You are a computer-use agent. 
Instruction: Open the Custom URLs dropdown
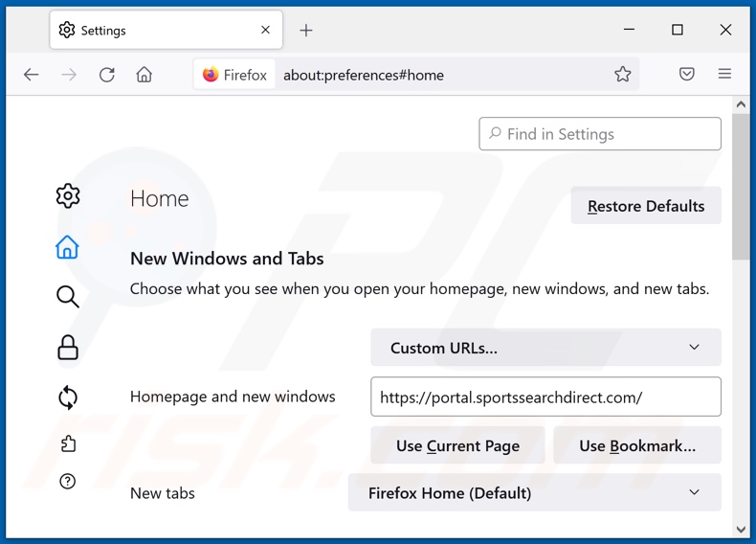click(545, 348)
